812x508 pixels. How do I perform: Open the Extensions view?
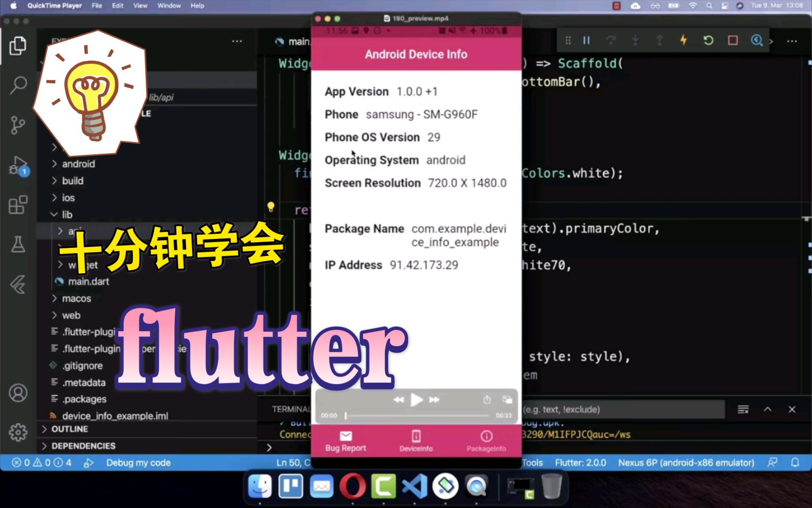[18, 205]
